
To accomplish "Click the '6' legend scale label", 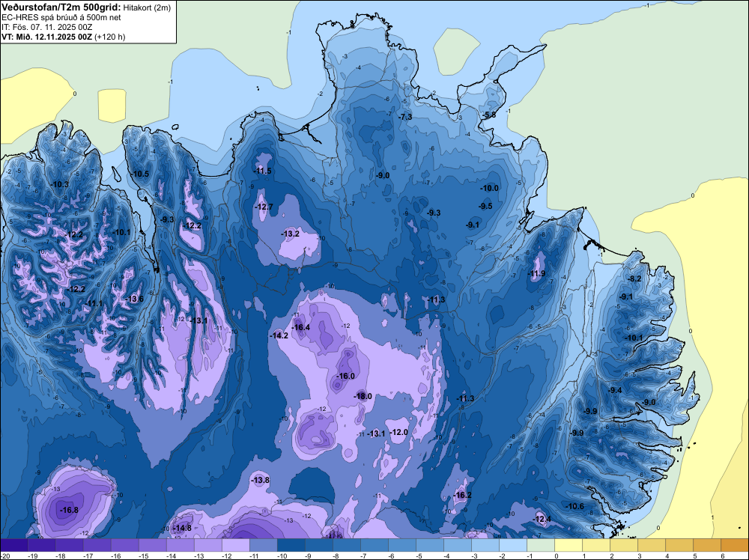I will click(x=723, y=556).
